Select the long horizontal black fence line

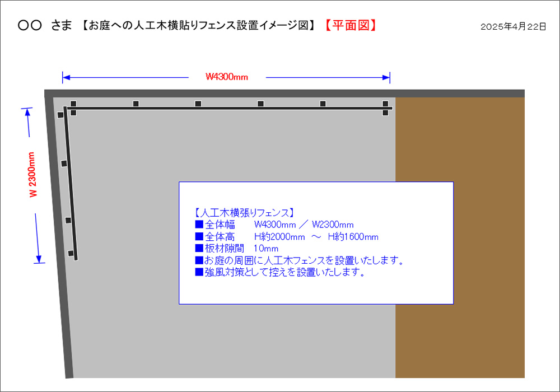tap(228, 108)
